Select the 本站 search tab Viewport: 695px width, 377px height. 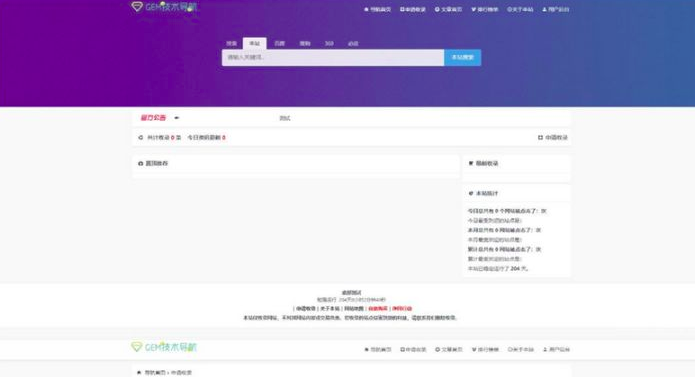(x=254, y=43)
